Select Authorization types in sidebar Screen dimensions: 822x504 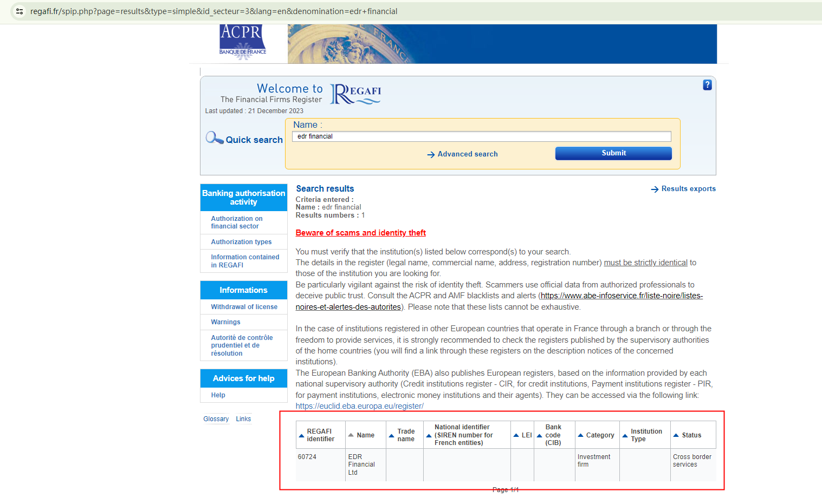[241, 242]
